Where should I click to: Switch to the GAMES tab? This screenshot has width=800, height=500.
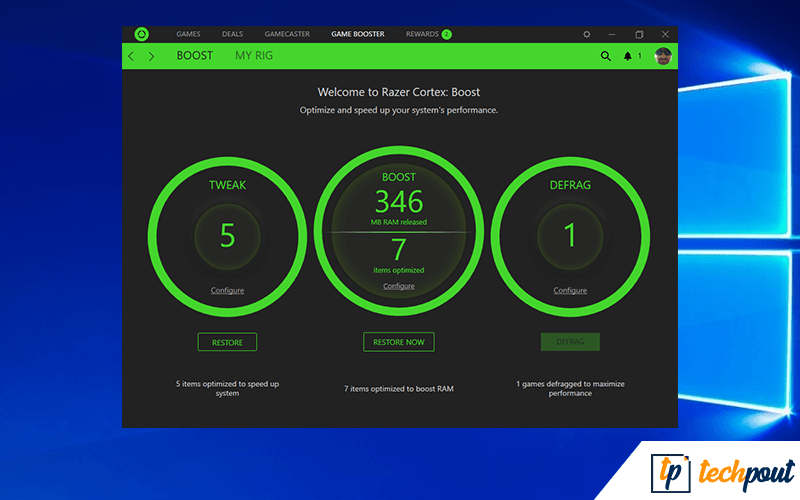(x=188, y=34)
